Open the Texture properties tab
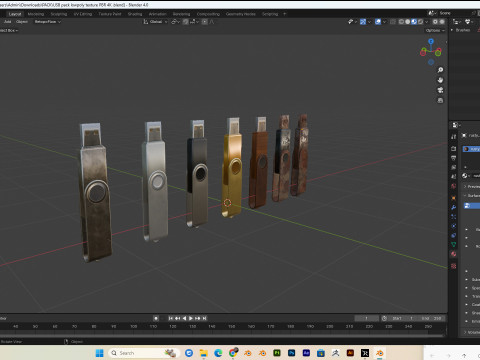 [454, 266]
